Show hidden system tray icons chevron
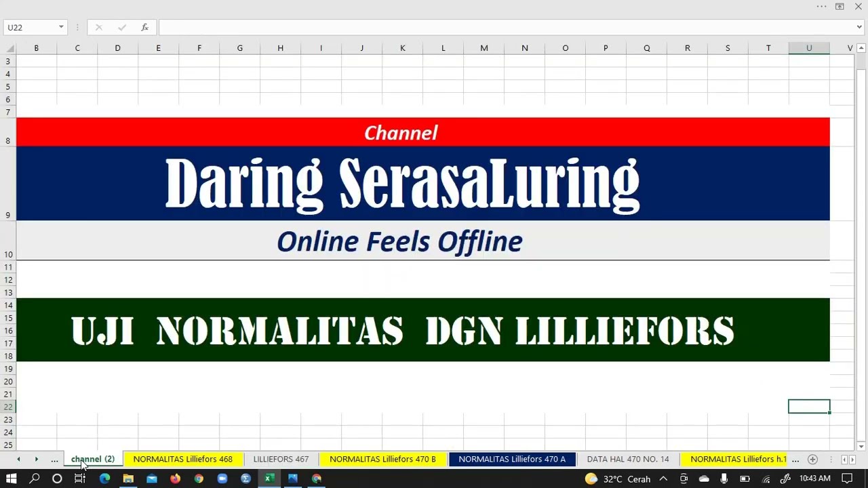This screenshot has width=868, height=488. (x=663, y=479)
